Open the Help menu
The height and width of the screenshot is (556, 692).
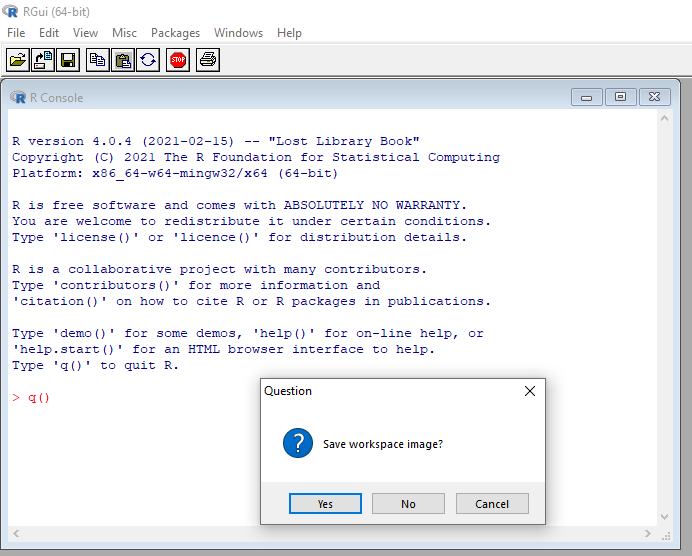coord(289,33)
